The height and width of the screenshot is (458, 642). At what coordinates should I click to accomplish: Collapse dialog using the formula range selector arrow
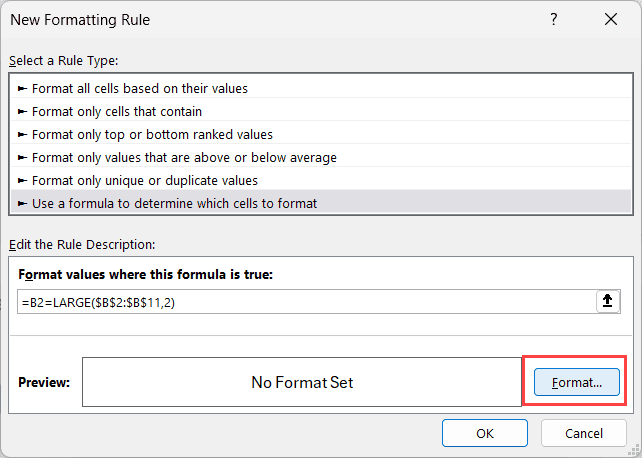click(x=607, y=301)
